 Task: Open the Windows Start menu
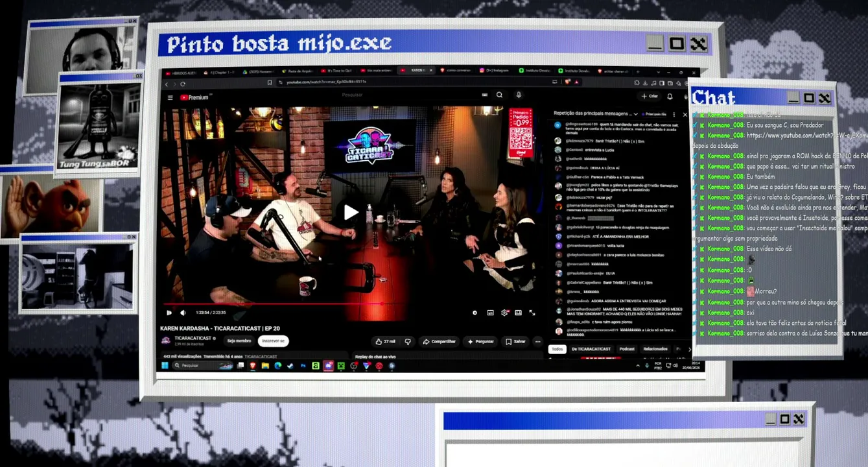pyautogui.click(x=165, y=366)
